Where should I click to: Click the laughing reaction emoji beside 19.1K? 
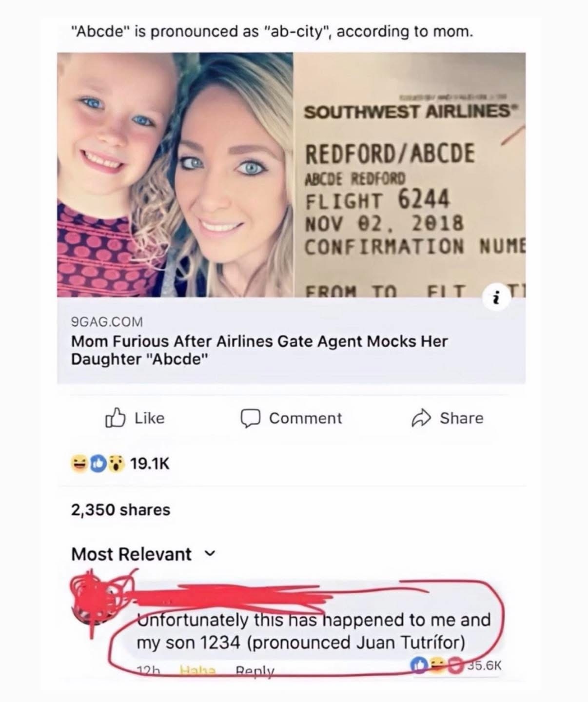pos(78,464)
